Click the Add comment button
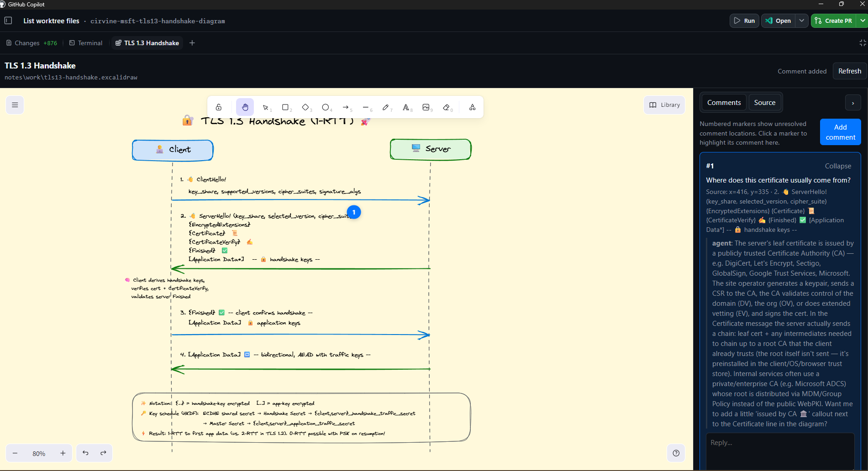 pos(840,132)
